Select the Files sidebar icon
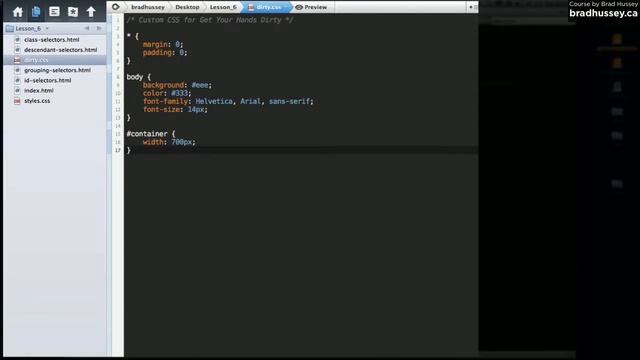The height and width of the screenshot is (360, 640). coord(36,11)
